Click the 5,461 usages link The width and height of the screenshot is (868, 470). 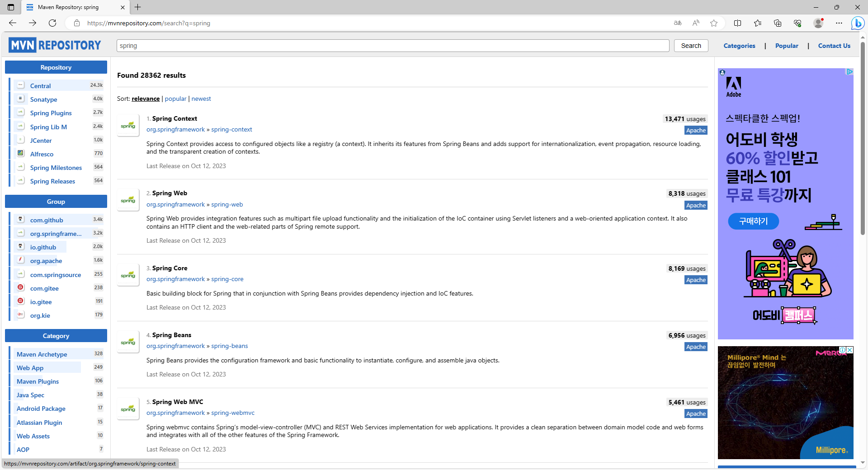[687, 402]
